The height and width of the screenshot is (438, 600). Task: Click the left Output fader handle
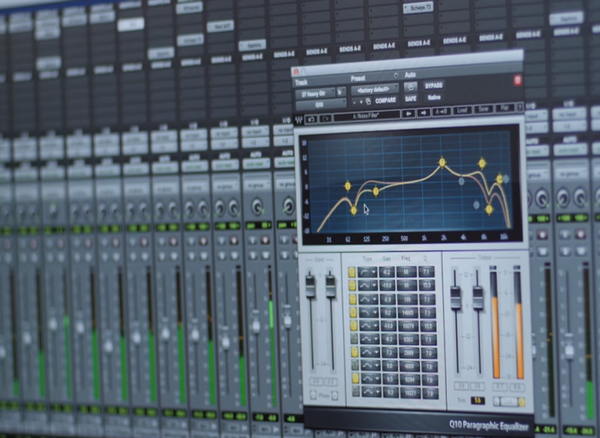coord(455,297)
